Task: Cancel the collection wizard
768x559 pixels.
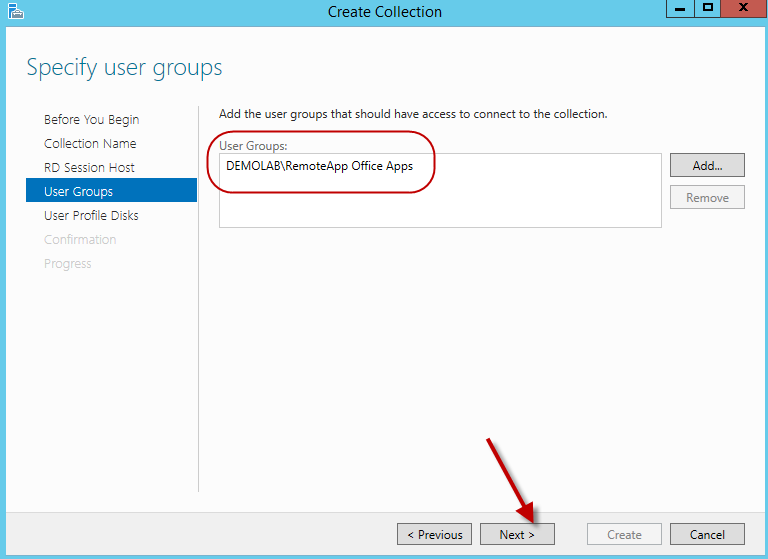Action: pos(707,535)
